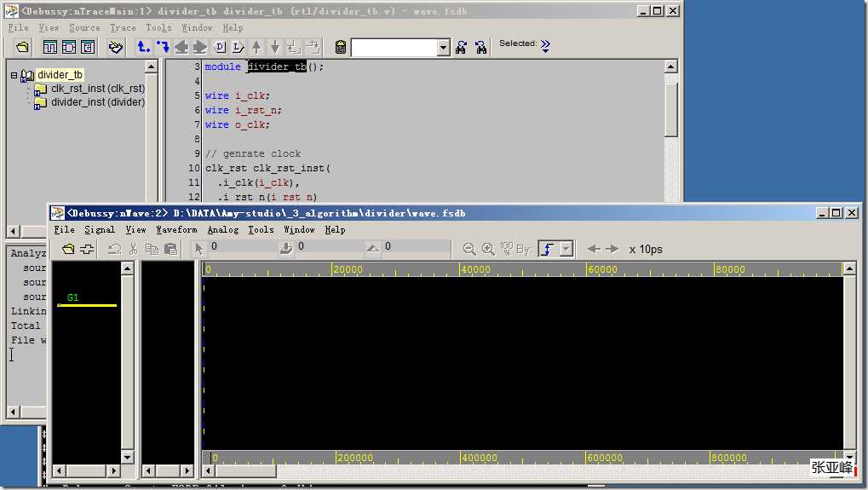
Task: Open the Waveform menu in nWave window
Action: 176,229
